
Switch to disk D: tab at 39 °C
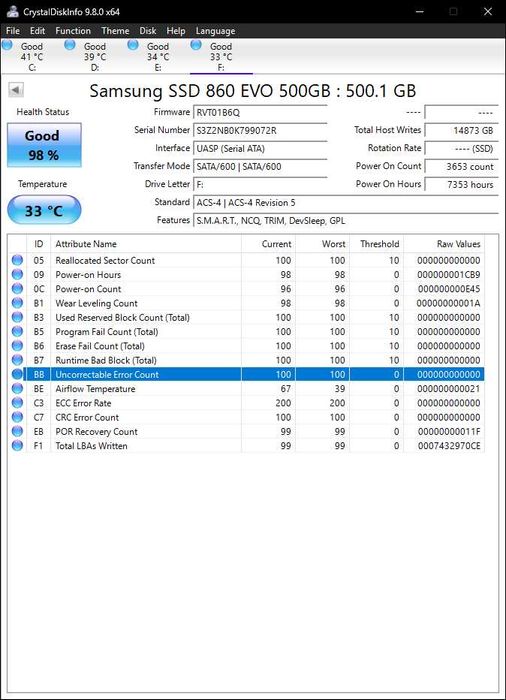pyautogui.click(x=95, y=56)
